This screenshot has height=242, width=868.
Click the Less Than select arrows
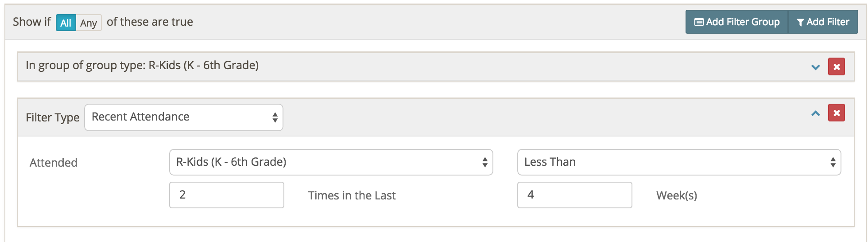tap(833, 162)
